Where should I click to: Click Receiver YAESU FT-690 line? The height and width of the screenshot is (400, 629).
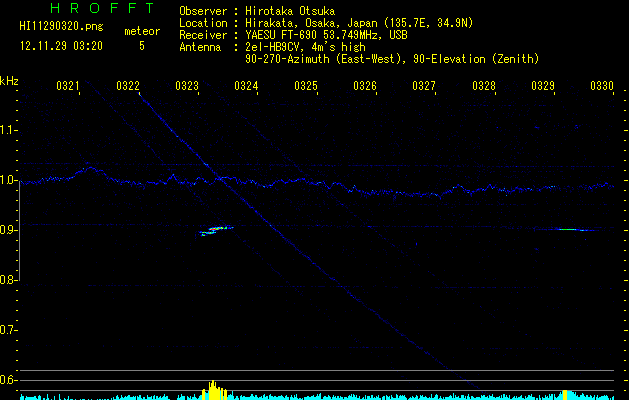293,35
